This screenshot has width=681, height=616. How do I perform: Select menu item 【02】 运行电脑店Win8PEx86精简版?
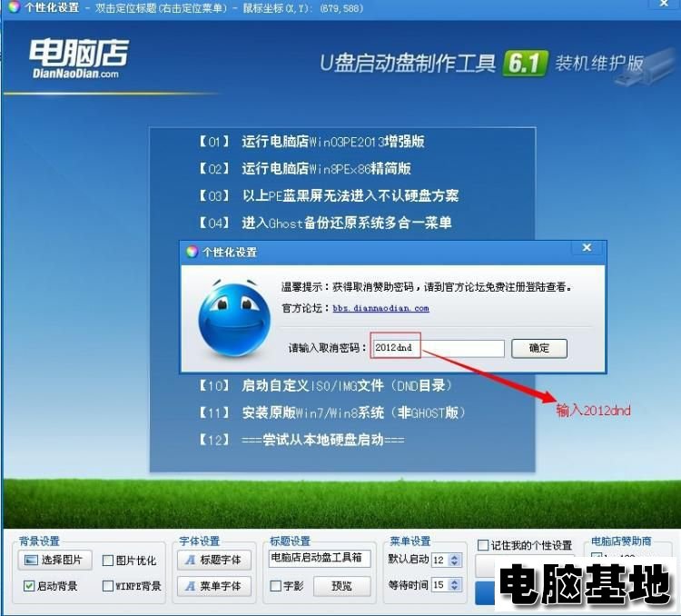(x=304, y=169)
